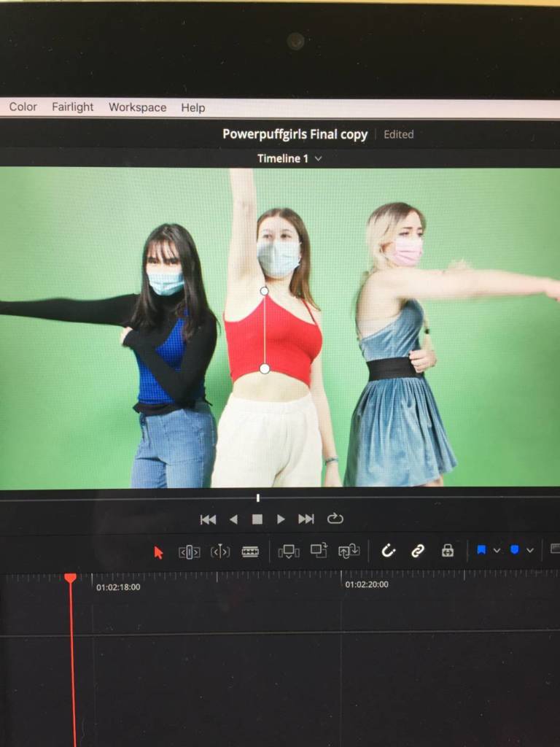Toggle Linked Selection chain icon
The height and width of the screenshot is (747, 560).
pos(418,551)
